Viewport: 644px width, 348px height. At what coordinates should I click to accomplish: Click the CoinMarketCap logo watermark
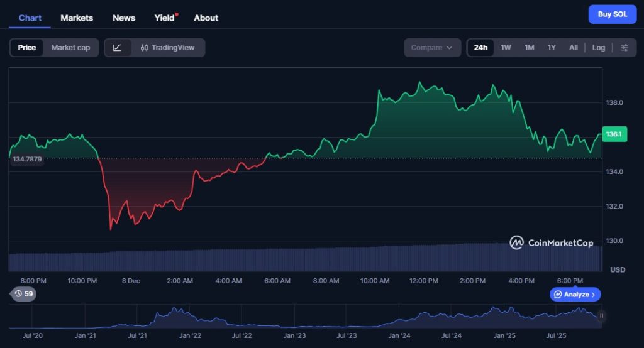click(551, 242)
